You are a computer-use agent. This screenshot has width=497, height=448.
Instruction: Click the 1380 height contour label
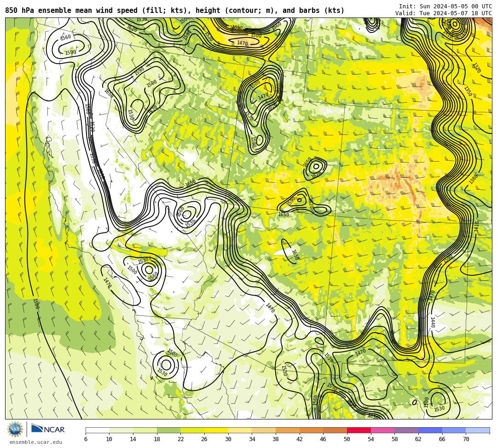[x=473, y=179]
